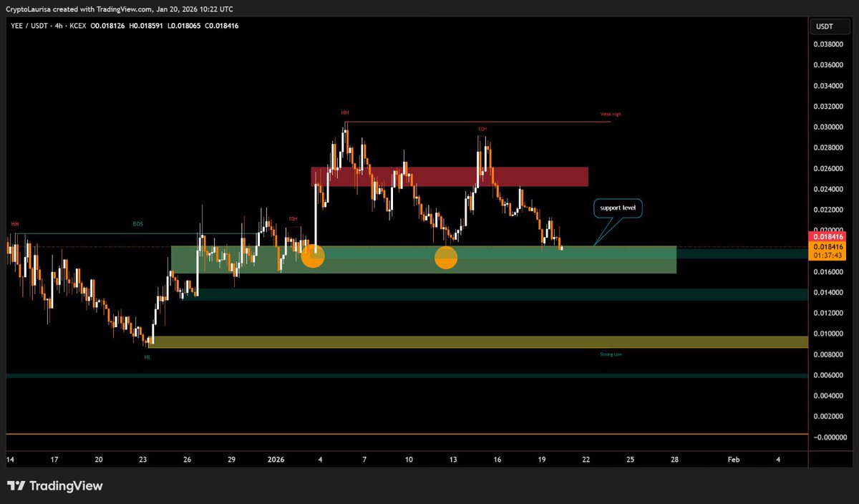Select the right orange circle marker

(446, 258)
